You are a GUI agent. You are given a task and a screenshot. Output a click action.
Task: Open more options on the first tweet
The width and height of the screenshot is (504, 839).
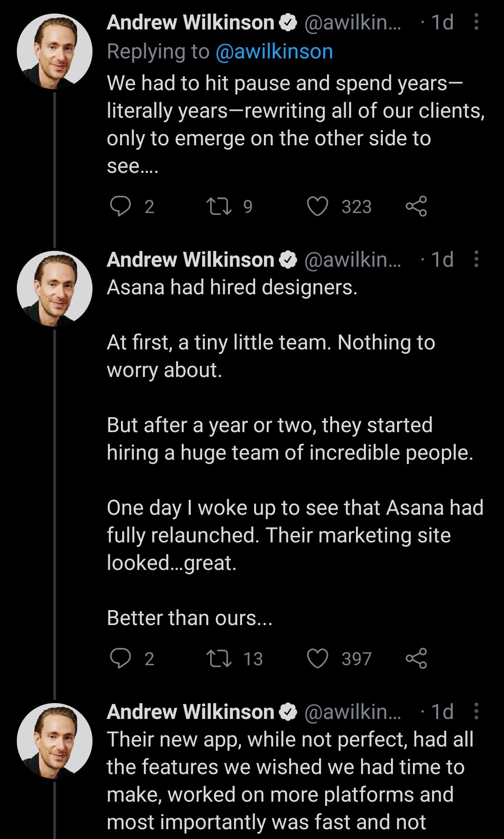click(x=476, y=22)
